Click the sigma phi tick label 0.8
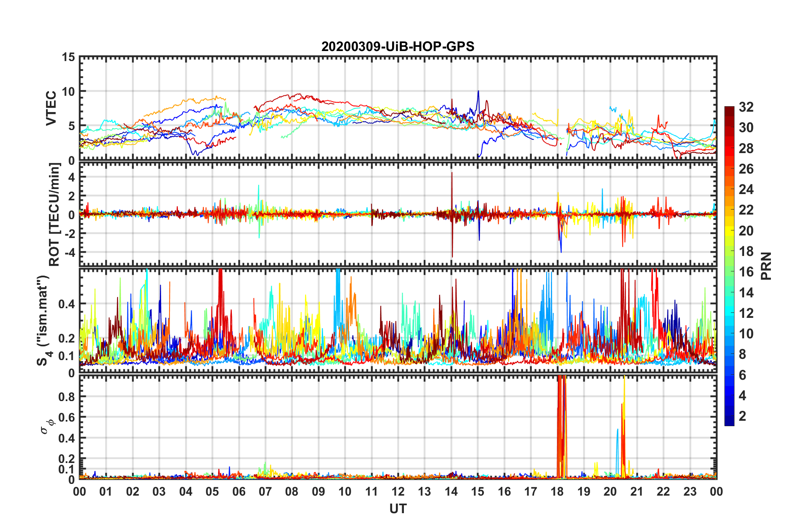Image resolution: width=796 pixels, height=532 pixels. (x=67, y=396)
